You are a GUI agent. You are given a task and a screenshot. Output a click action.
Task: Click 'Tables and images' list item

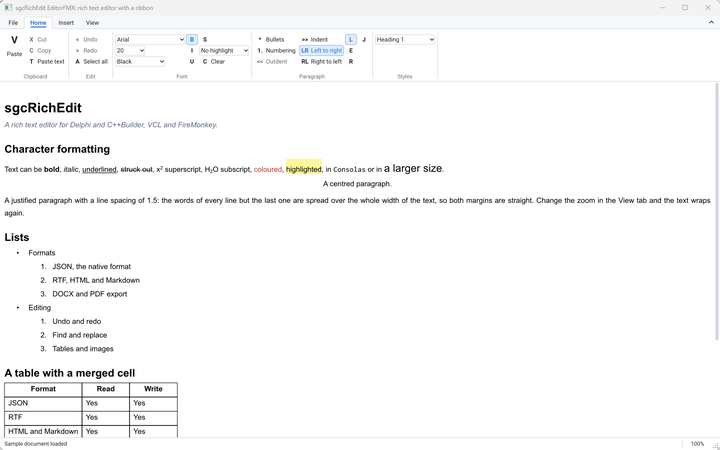pos(83,349)
